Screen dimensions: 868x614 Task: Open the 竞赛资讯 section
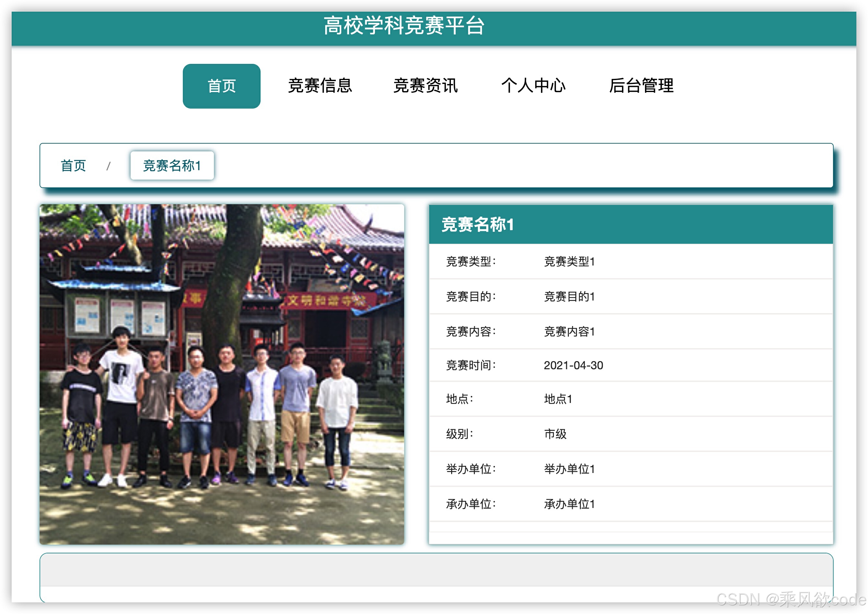[x=426, y=86]
